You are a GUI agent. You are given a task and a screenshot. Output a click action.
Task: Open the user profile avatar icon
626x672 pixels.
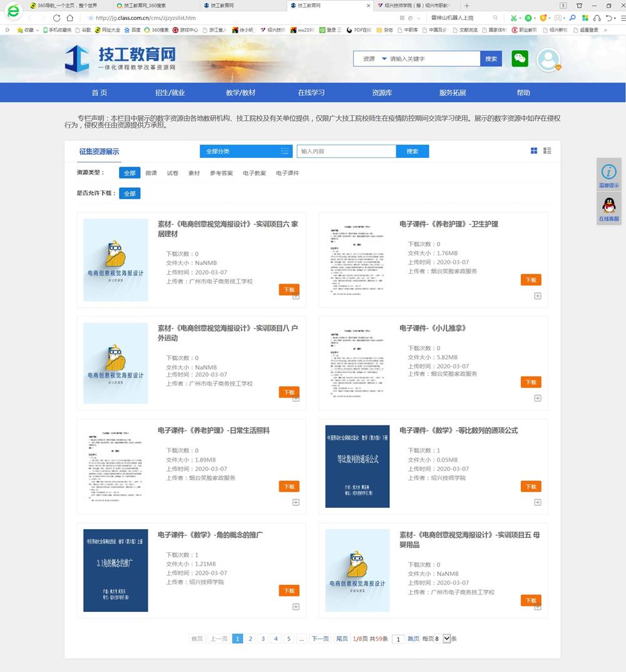[x=548, y=59]
